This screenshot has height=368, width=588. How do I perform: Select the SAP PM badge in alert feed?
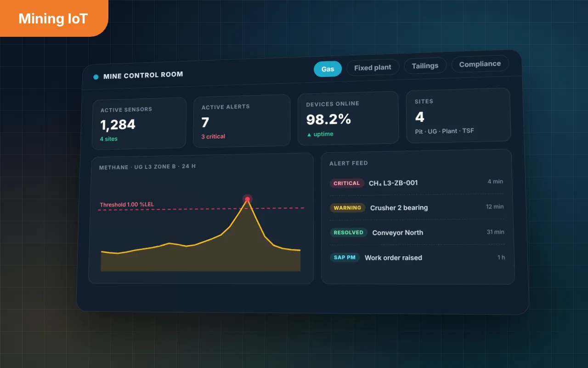tap(345, 258)
